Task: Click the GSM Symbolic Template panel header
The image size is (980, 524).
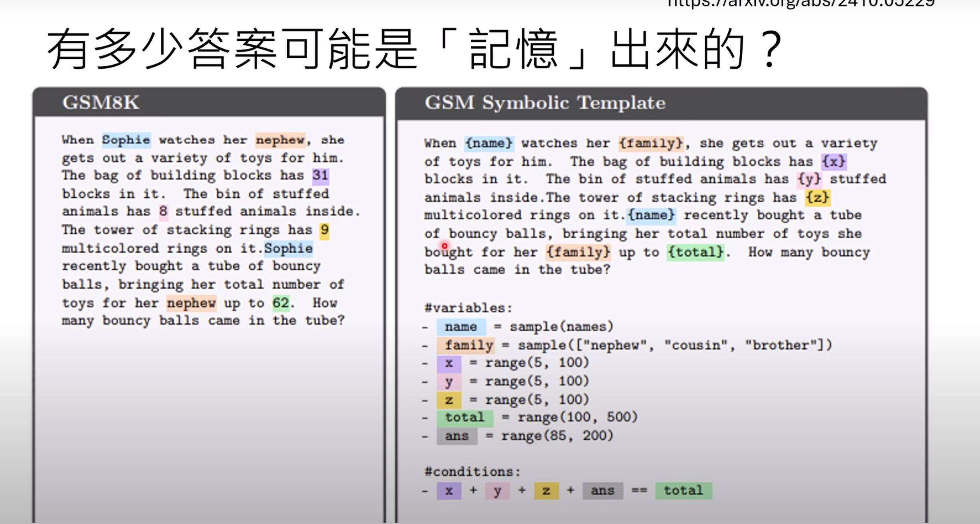Action: coord(661,103)
